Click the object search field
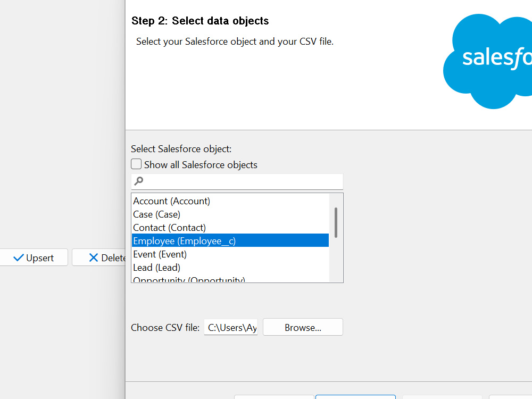The height and width of the screenshot is (399, 532). (237, 181)
